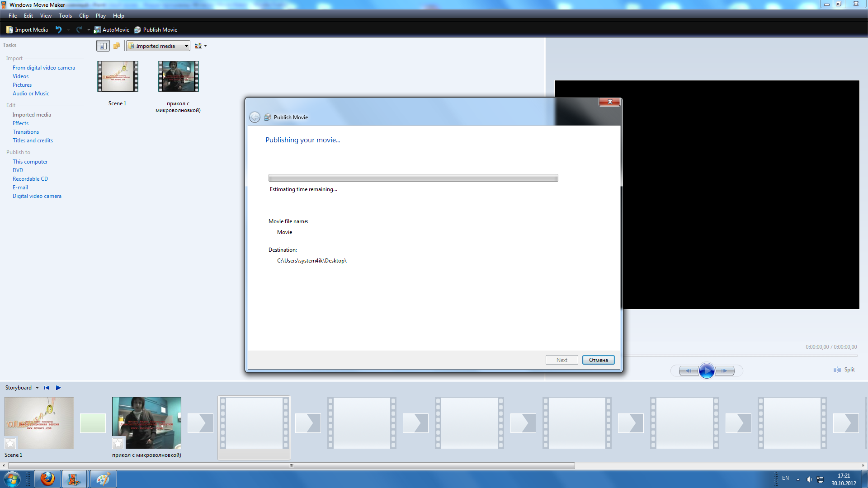Screen dimensions: 868x488
Task: Open the Clip menu
Action: coord(84,16)
